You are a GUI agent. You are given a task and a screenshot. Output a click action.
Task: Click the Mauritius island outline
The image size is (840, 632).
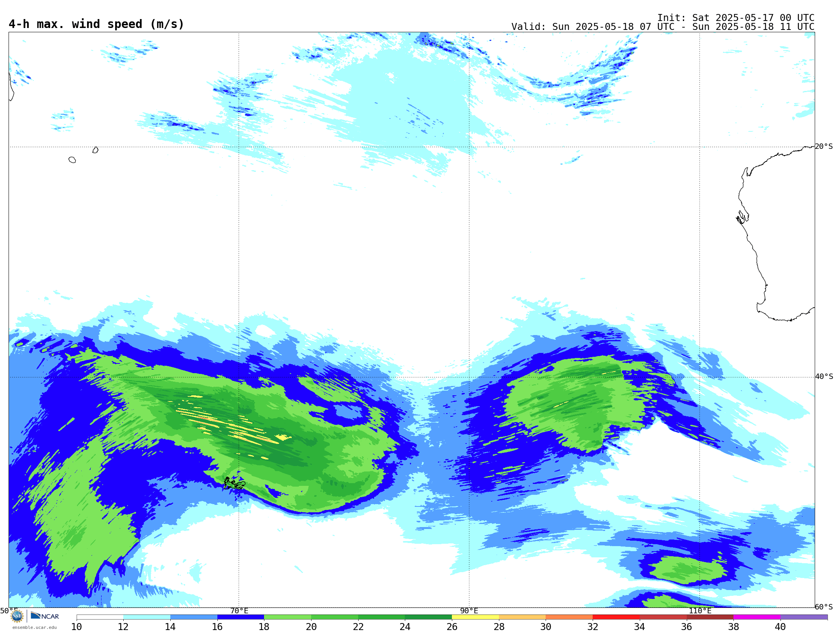pyautogui.click(x=95, y=150)
